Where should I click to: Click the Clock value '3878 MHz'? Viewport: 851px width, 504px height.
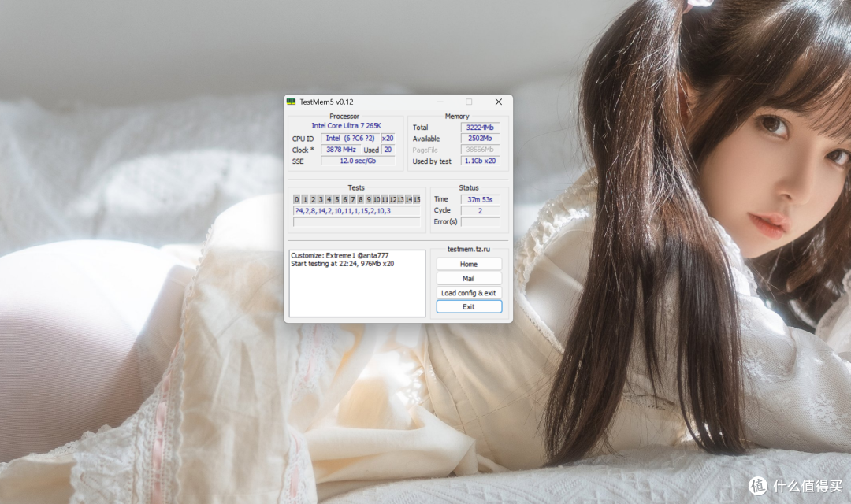point(341,150)
